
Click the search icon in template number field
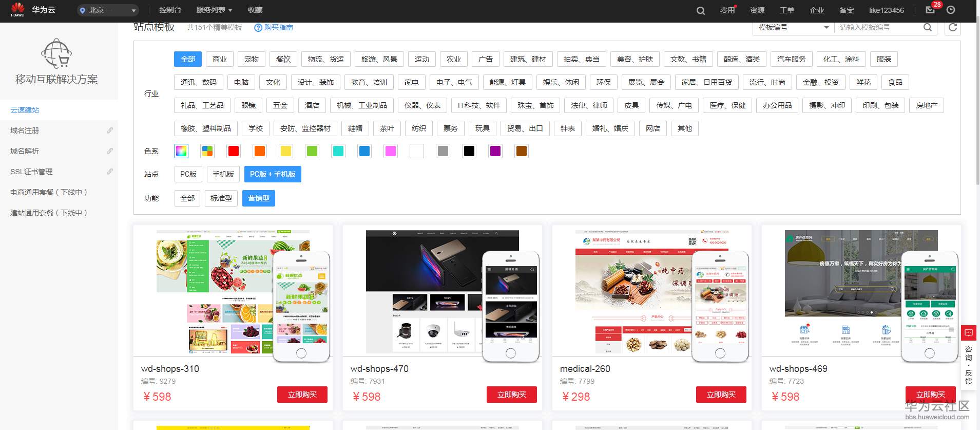click(928, 27)
